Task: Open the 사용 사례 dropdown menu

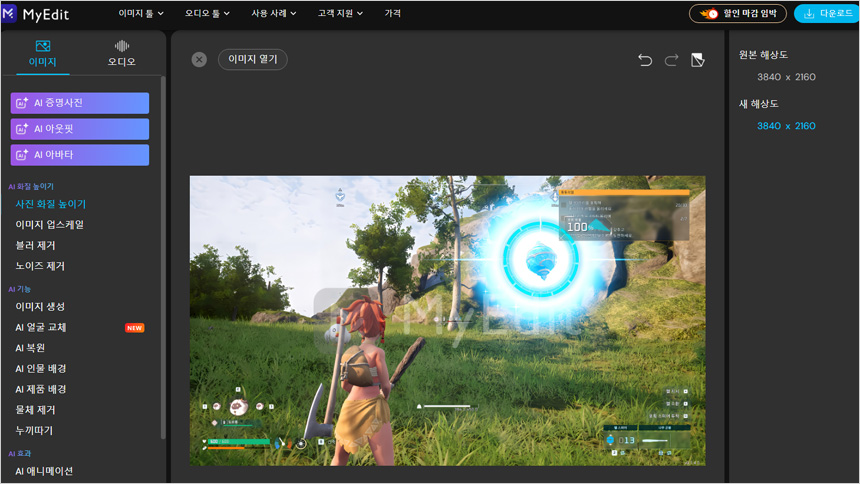Action: pyautogui.click(x=274, y=14)
